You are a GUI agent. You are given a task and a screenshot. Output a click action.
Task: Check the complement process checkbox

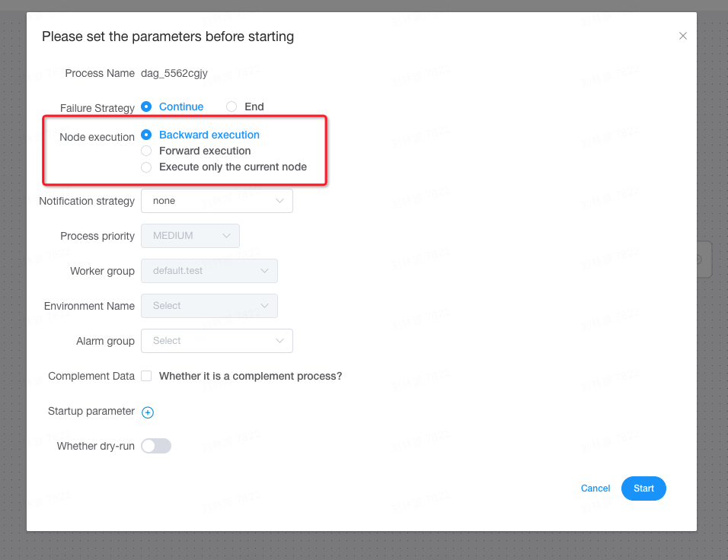145,376
